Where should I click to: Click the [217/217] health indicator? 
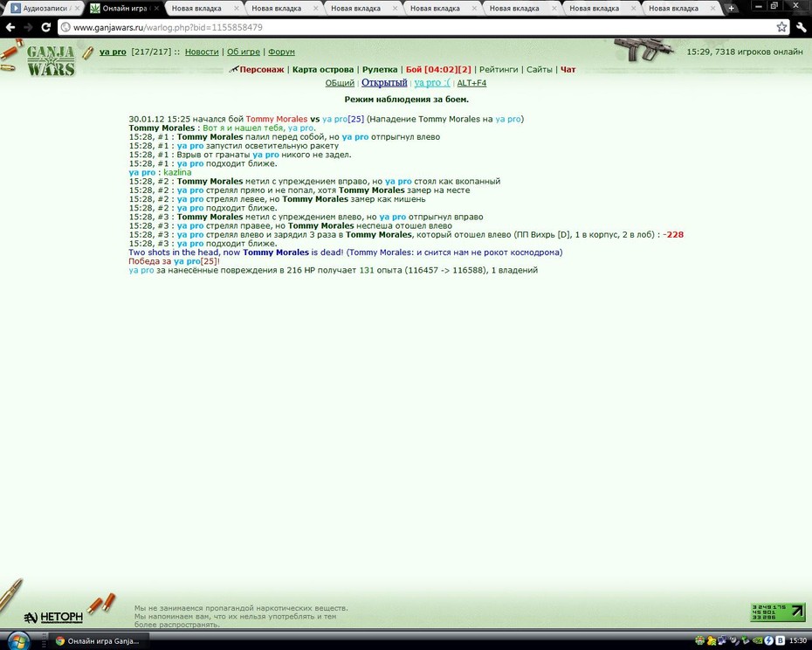point(151,52)
